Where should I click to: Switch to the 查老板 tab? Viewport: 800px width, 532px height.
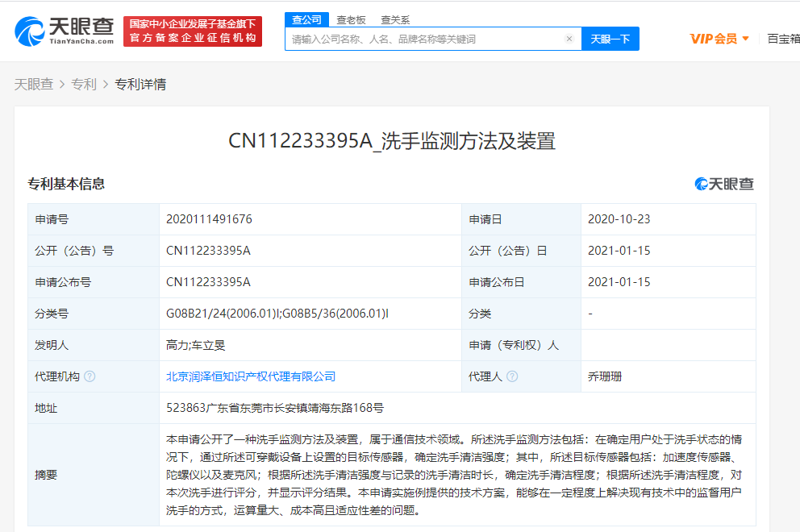pyautogui.click(x=351, y=20)
